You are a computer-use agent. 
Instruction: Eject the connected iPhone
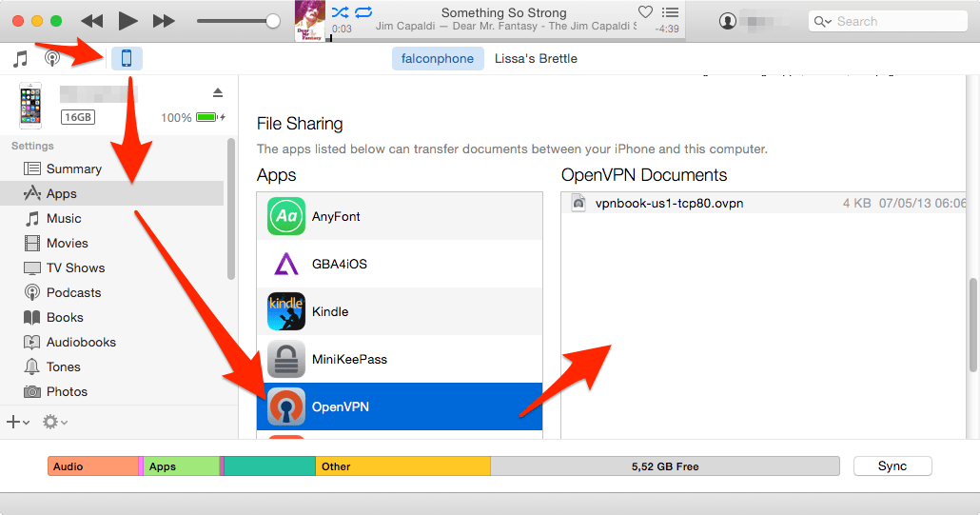click(218, 92)
